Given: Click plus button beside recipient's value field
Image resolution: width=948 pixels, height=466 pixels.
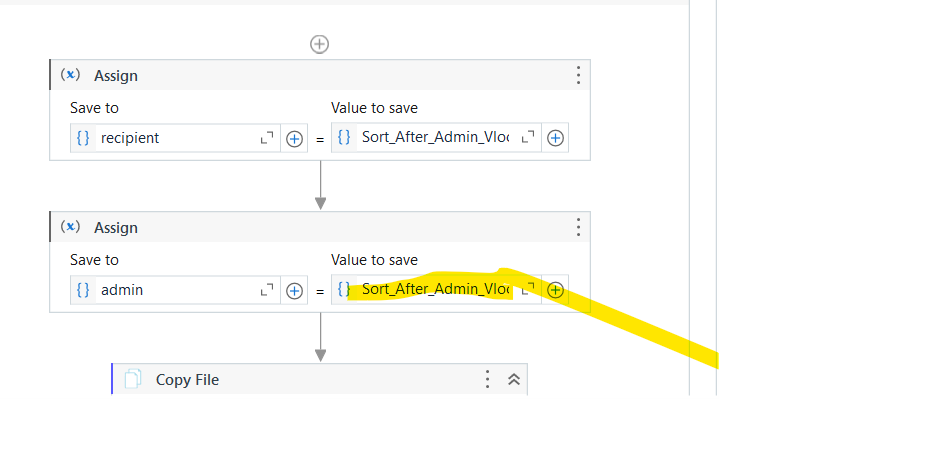Looking at the screenshot, I should click(x=555, y=138).
